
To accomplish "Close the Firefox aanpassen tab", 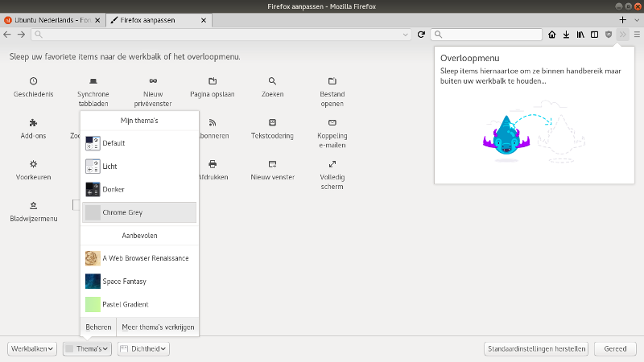I will (204, 20).
